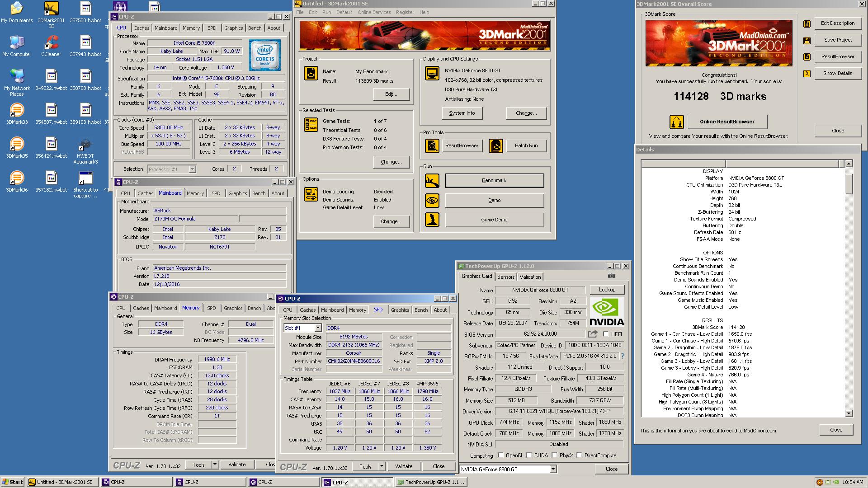Image resolution: width=868 pixels, height=488 pixels.
Task: Open the Help menu in 3DMark2001
Action: point(424,12)
